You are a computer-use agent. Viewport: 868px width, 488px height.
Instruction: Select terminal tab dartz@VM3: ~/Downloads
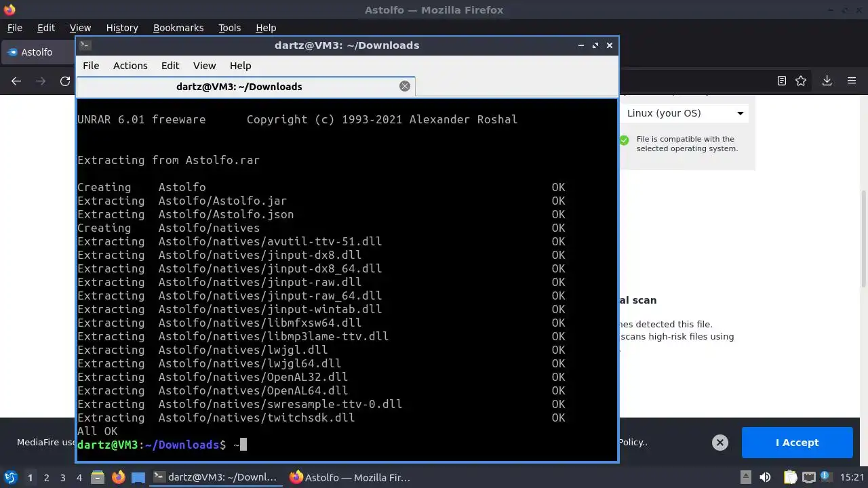pyautogui.click(x=239, y=87)
